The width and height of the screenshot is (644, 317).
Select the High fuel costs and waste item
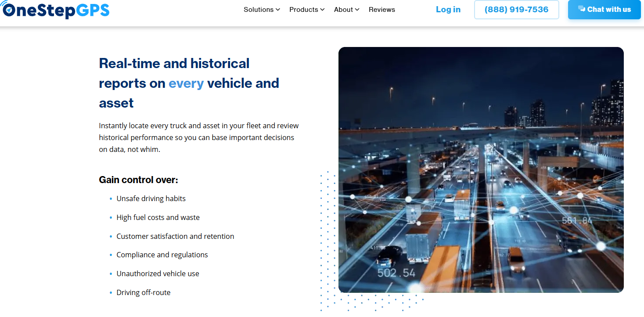158,217
